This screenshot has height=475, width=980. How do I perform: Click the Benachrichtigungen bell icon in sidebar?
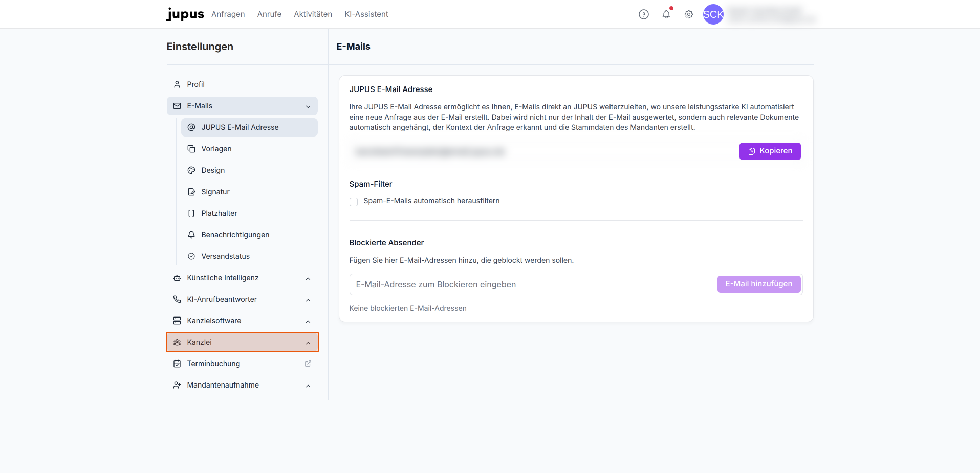(x=191, y=235)
